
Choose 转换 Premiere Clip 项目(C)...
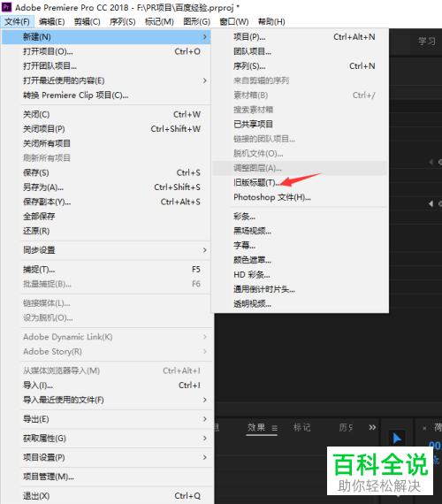coord(106,95)
